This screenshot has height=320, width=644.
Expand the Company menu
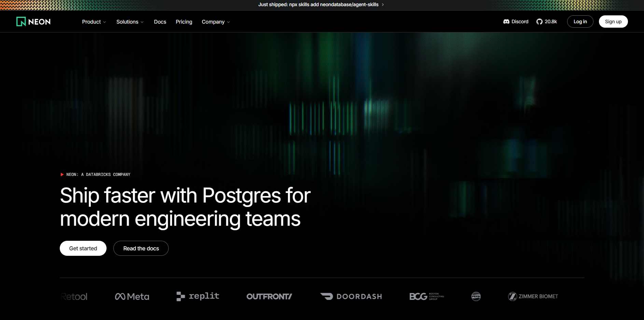(216, 22)
